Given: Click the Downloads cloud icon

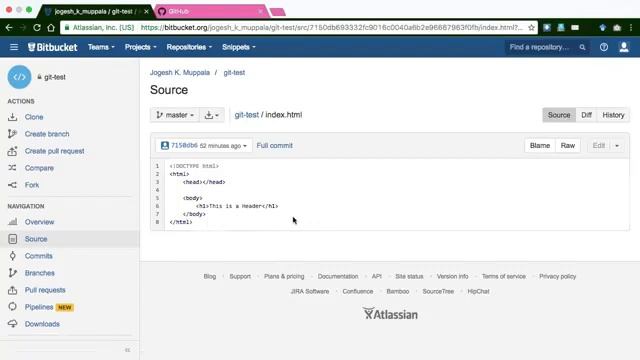Looking at the screenshot, I should (x=13, y=324).
